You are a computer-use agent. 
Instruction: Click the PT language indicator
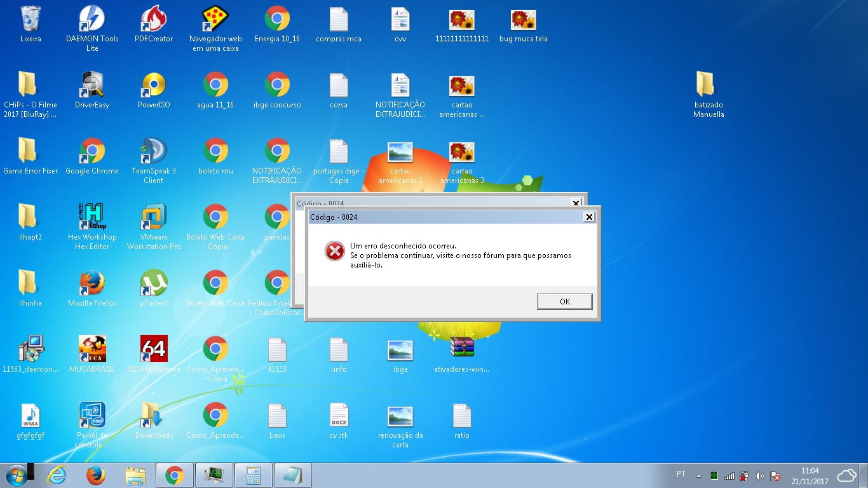tap(681, 474)
